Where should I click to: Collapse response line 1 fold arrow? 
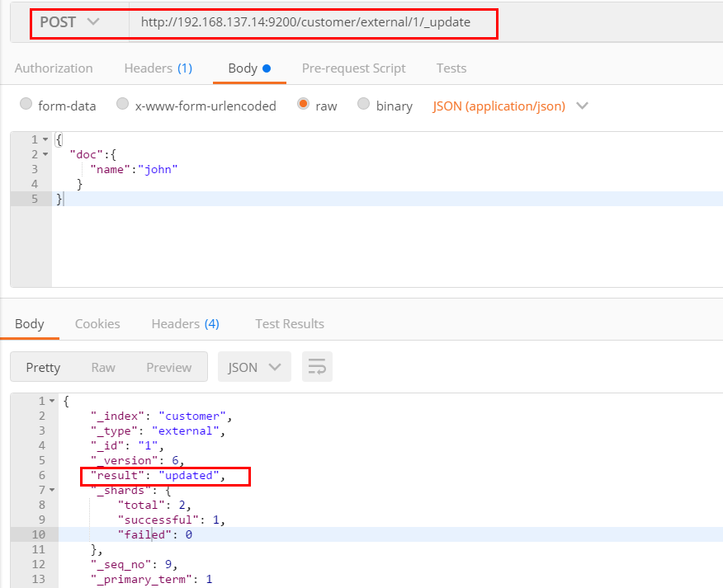52,401
